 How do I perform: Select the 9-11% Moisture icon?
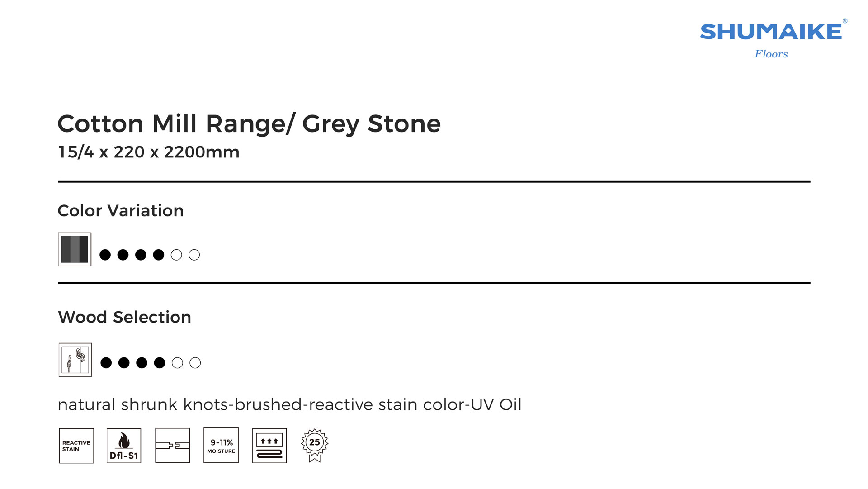221,446
